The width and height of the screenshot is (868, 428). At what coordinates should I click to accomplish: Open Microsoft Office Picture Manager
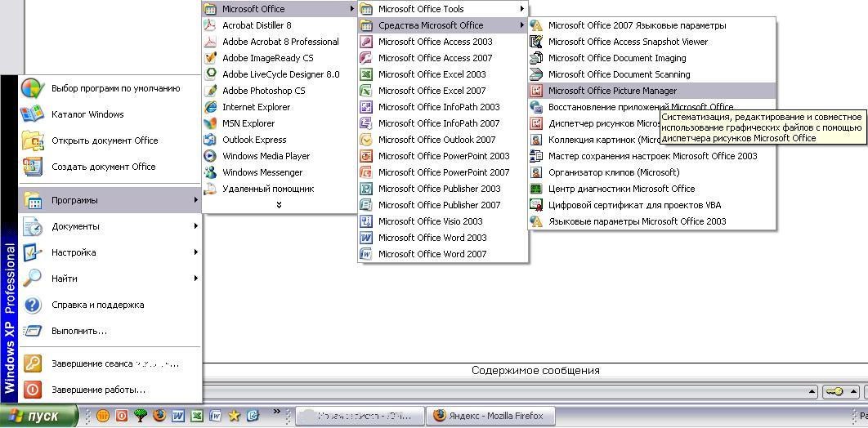tap(652, 91)
